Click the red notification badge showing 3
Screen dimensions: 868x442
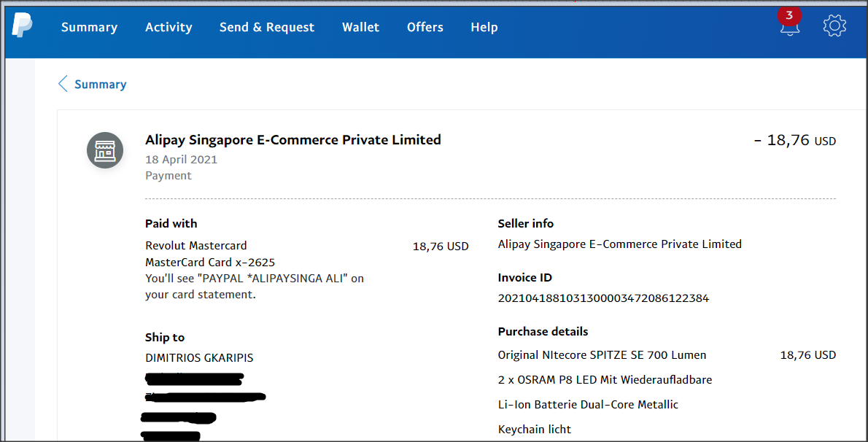788,15
